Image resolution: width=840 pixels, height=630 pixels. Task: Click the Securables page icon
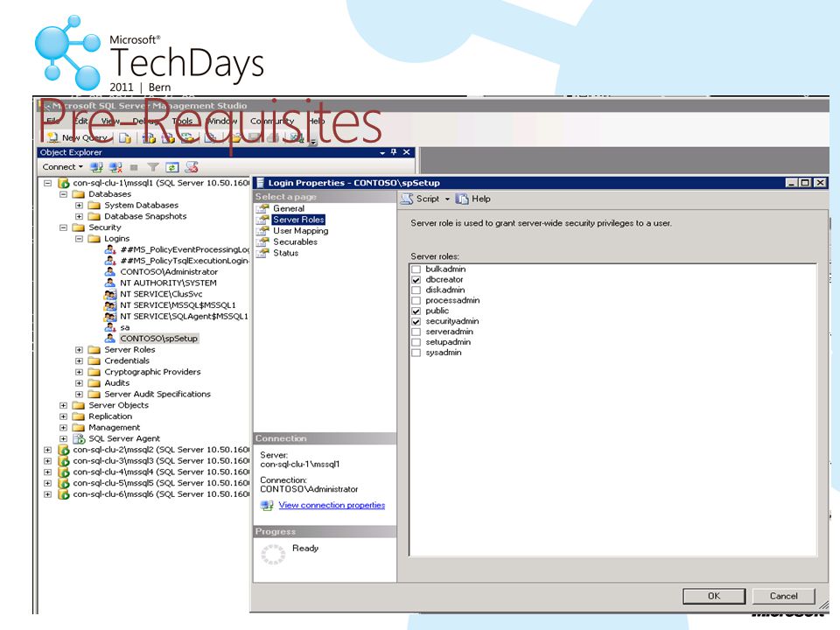262,242
